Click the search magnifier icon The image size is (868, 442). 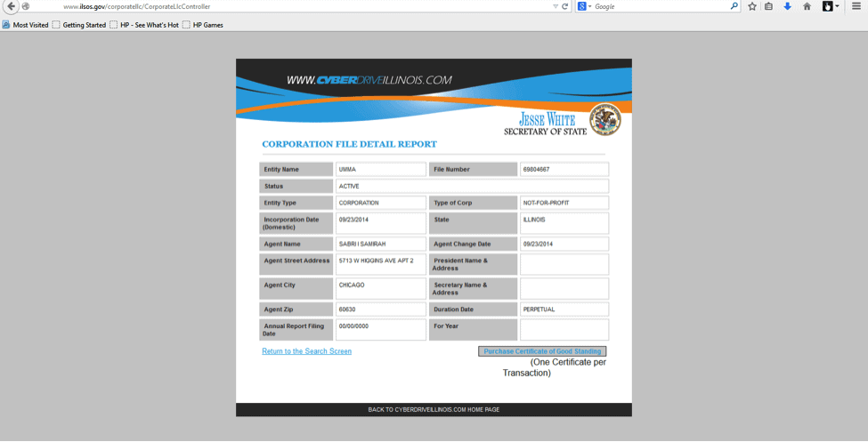[734, 6]
